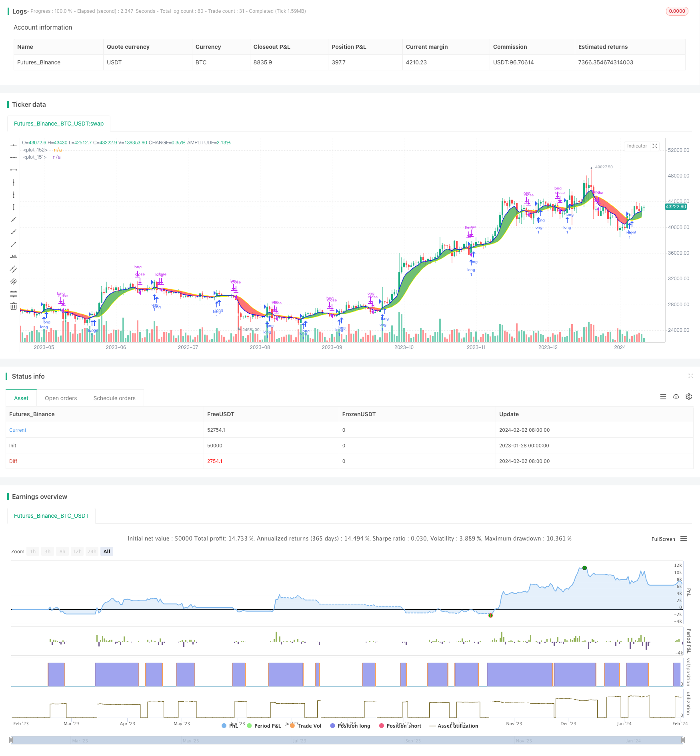The width and height of the screenshot is (700, 756).
Task: Select the Futures_Binance_BTC_USDT:swap ticker tab
Action: click(x=59, y=124)
